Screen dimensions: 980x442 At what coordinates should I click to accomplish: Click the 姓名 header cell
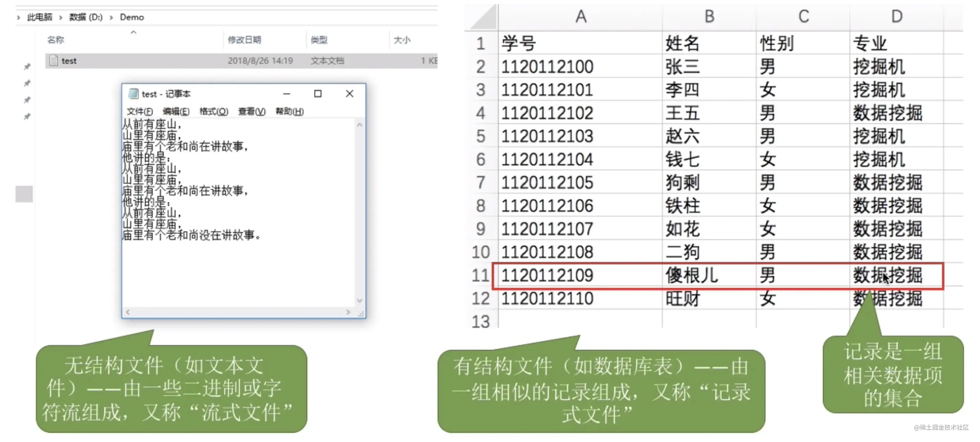point(709,43)
